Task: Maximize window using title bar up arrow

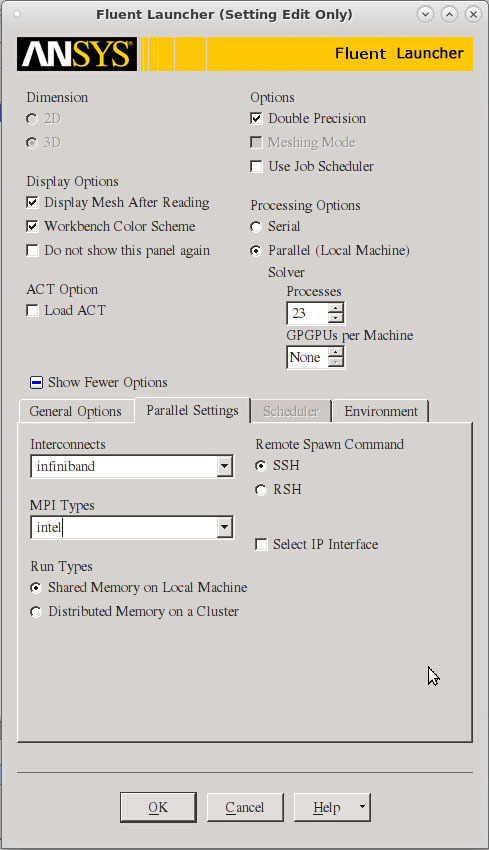Action: tap(449, 15)
